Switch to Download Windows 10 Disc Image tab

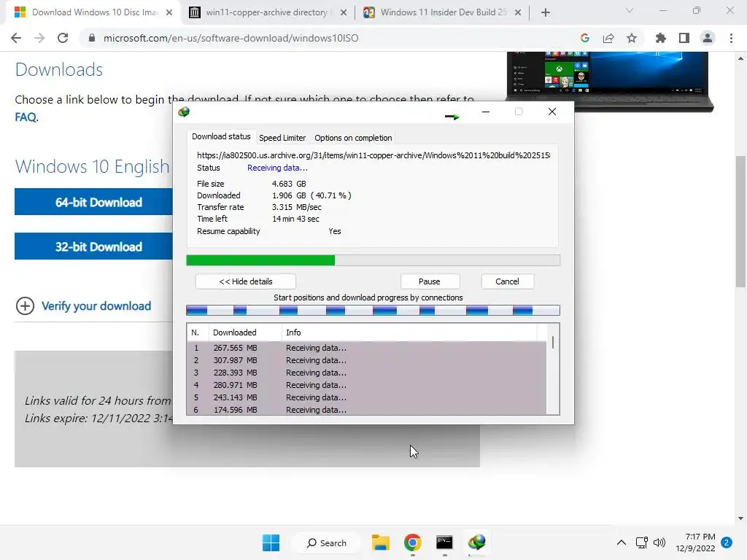click(93, 12)
